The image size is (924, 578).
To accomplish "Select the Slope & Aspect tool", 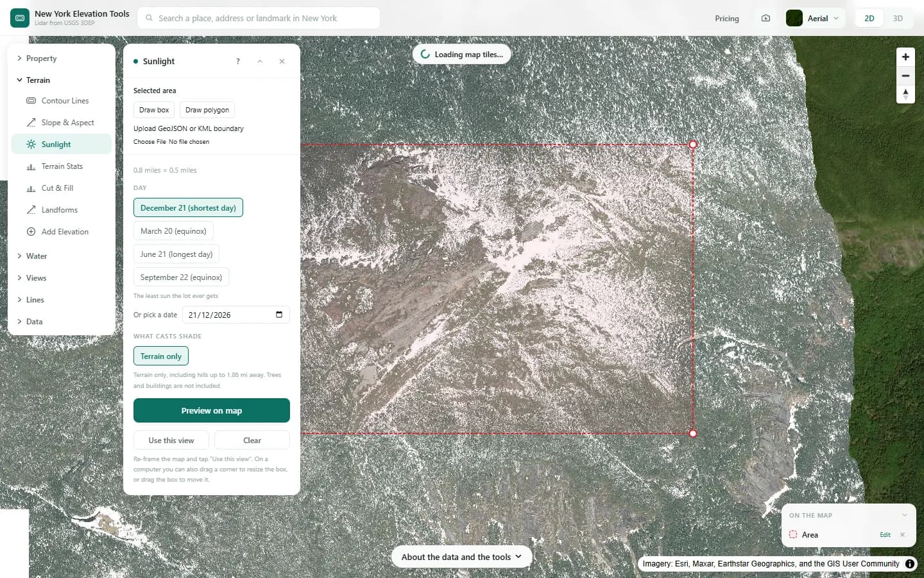I will coord(62,123).
